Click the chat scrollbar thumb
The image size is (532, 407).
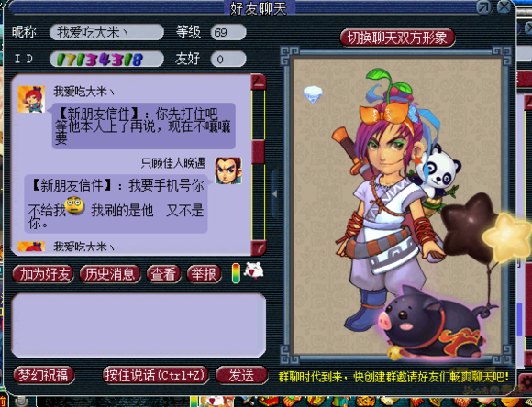point(258,151)
